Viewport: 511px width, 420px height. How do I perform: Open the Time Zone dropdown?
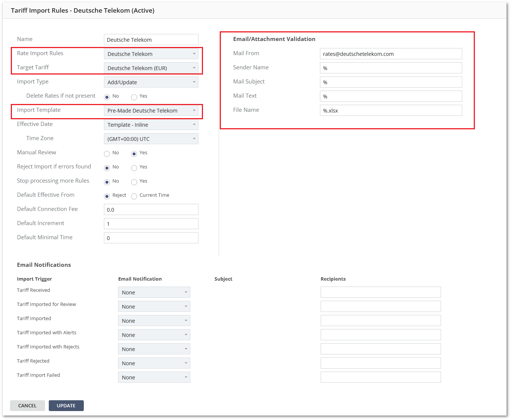[151, 139]
